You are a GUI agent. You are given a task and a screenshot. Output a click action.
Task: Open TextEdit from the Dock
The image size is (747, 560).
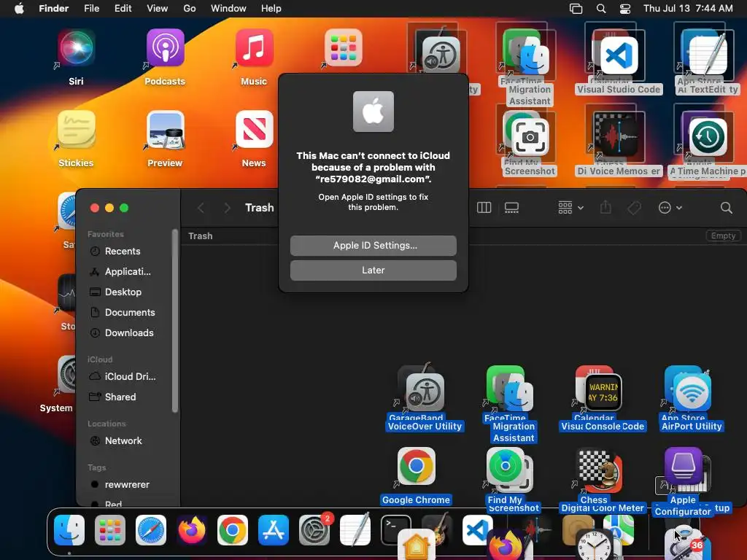(355, 529)
